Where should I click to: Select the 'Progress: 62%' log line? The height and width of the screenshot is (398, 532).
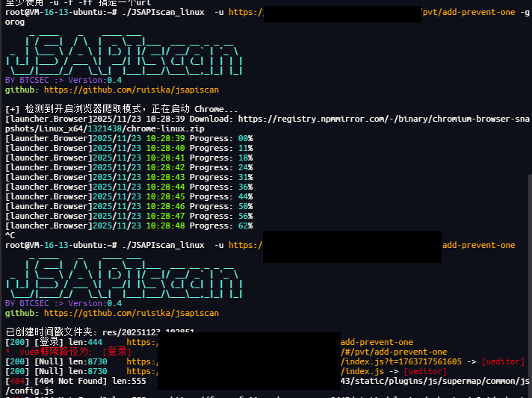click(129, 226)
